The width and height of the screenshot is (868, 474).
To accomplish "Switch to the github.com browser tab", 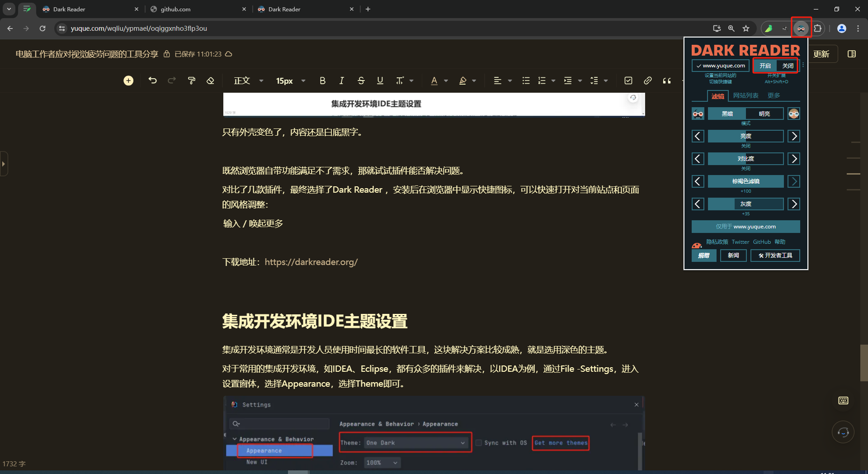I will [199, 9].
